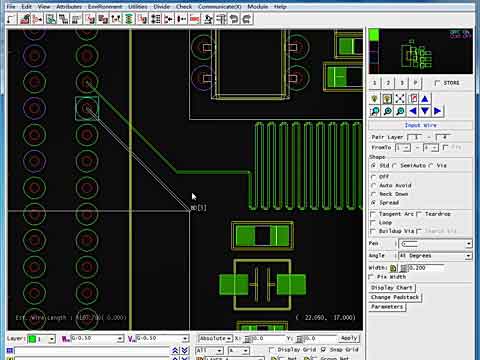Click the red rectangle icon in the toolbar

point(195,19)
